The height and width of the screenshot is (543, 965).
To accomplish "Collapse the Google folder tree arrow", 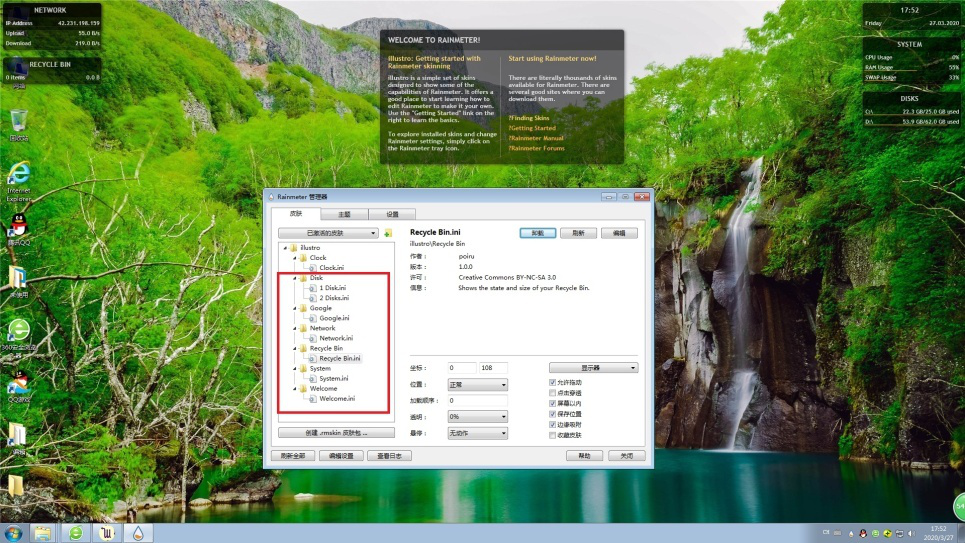I will pos(295,308).
